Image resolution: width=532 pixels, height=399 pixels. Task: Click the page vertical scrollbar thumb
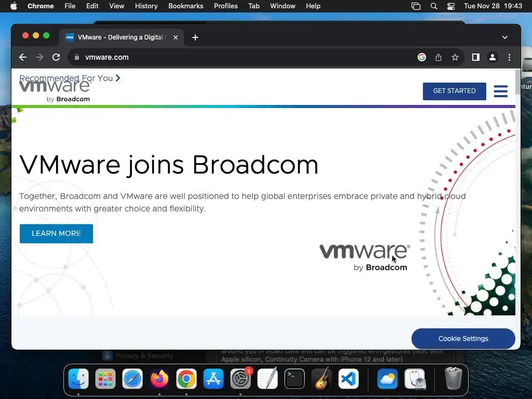(517, 83)
